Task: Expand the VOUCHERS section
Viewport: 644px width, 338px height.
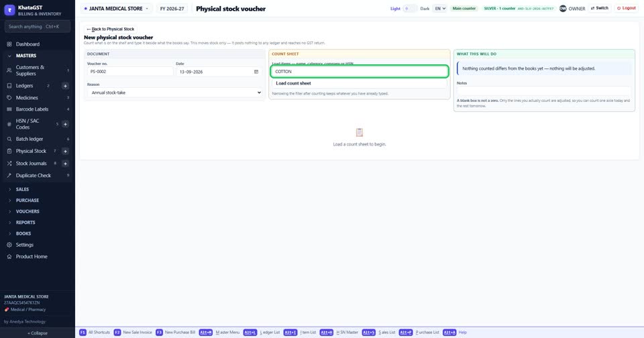Action: coord(38,211)
